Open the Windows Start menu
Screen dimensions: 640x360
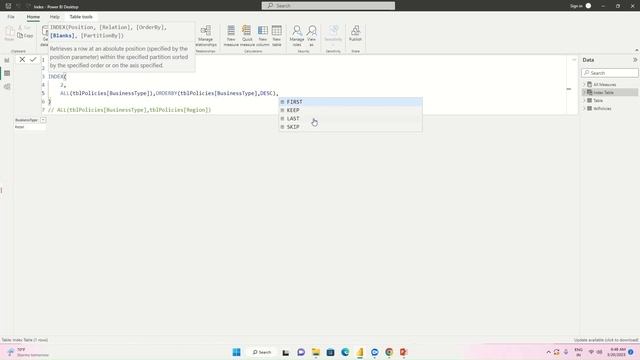point(236,352)
